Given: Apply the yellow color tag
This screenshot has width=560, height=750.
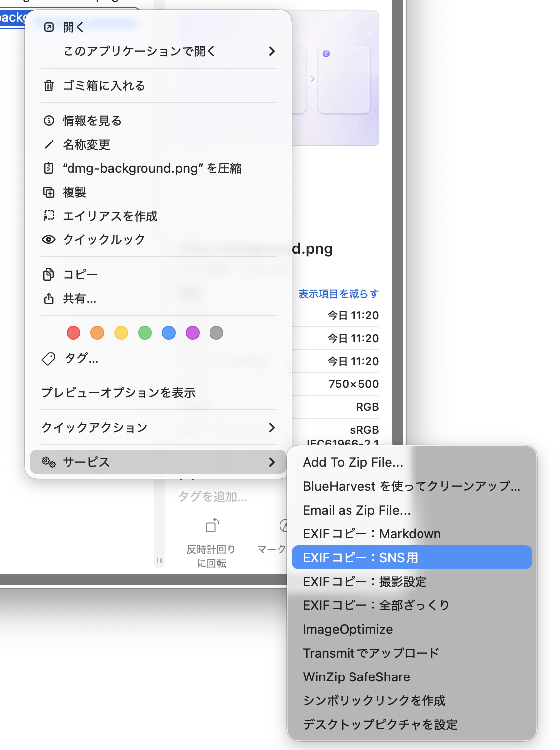Looking at the screenshot, I should [121, 333].
